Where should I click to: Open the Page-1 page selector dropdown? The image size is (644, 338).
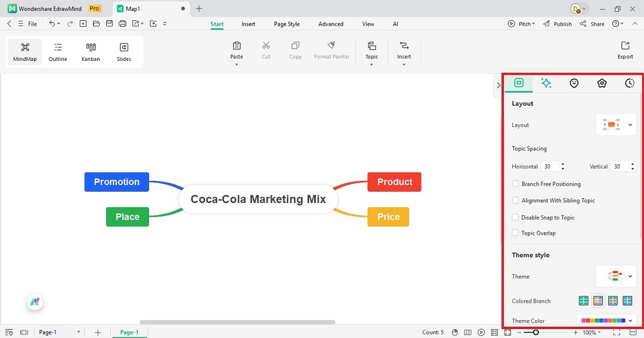pos(79,332)
